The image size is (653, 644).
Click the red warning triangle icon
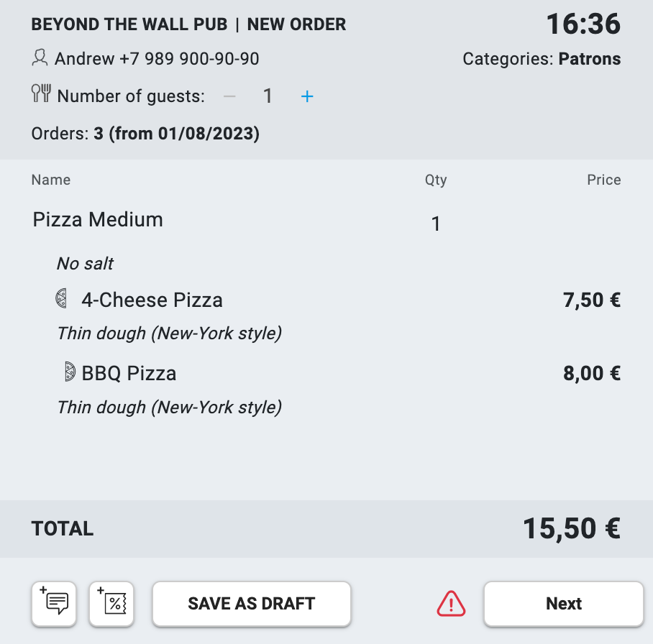pyautogui.click(x=451, y=604)
